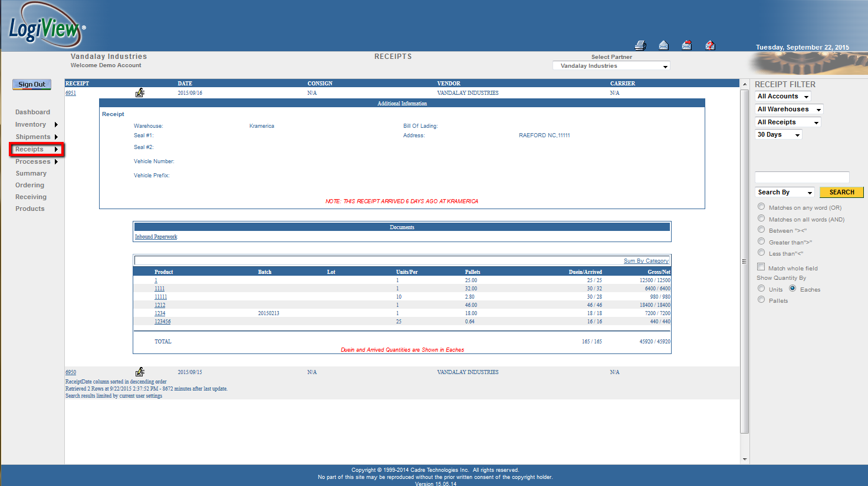
Task: Click the Sign Out button
Action: pos(32,84)
